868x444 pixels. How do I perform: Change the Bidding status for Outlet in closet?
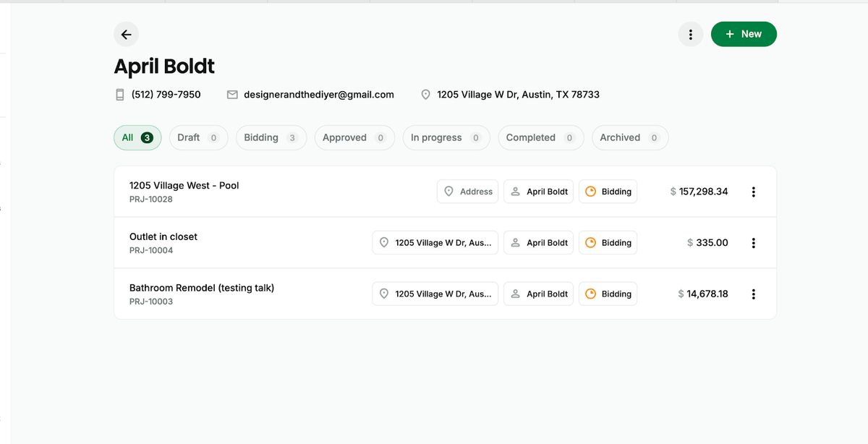[x=608, y=243]
